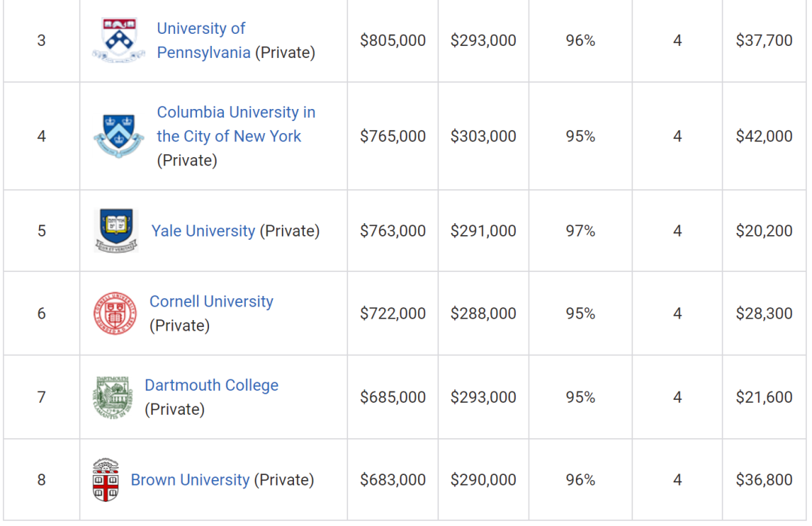The width and height of the screenshot is (812, 526).
Task: Click rank number 7 cell
Action: tap(41, 397)
